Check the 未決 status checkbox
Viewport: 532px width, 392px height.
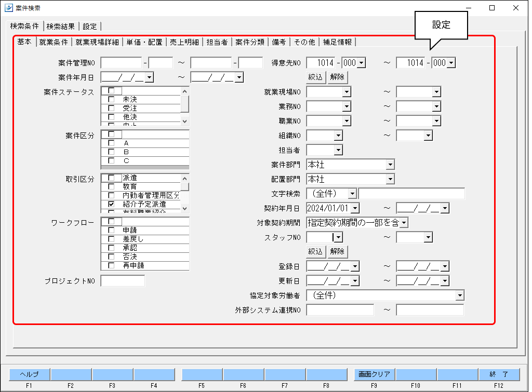[x=111, y=99]
